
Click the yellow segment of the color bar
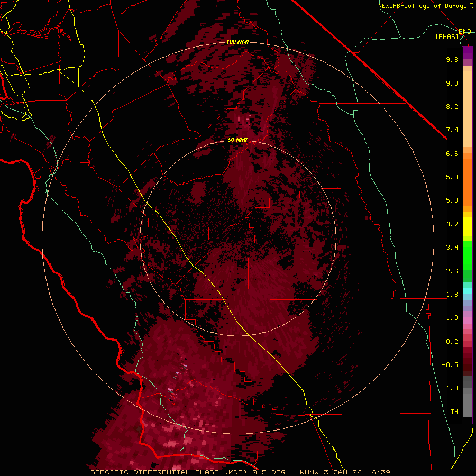click(x=467, y=226)
